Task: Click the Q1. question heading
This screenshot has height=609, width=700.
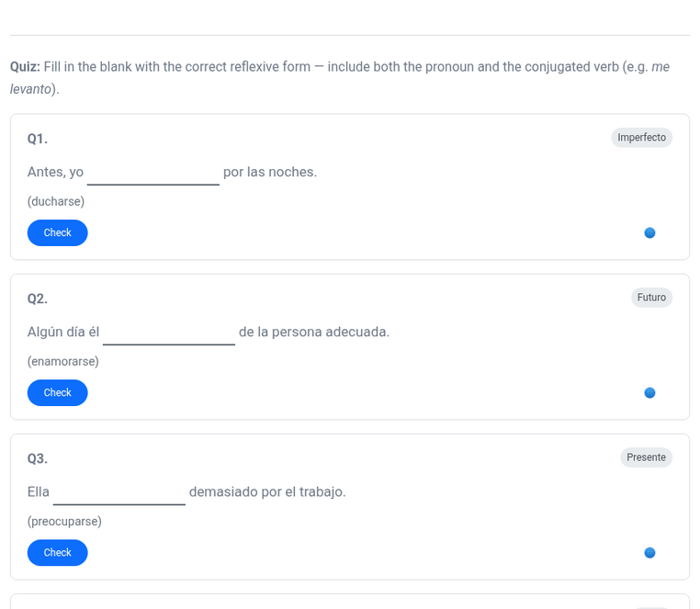Action: click(x=38, y=139)
